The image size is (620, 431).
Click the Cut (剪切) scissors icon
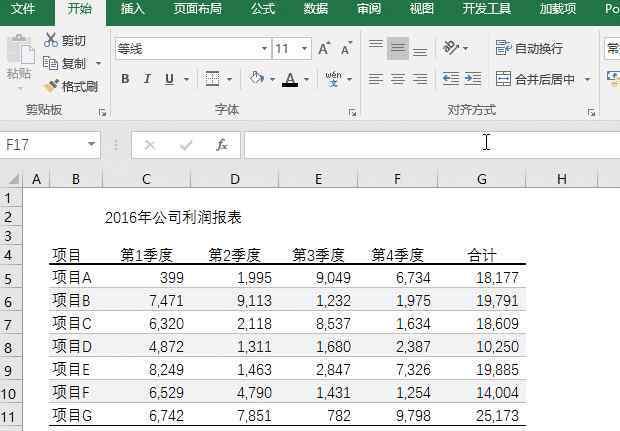coord(51,40)
